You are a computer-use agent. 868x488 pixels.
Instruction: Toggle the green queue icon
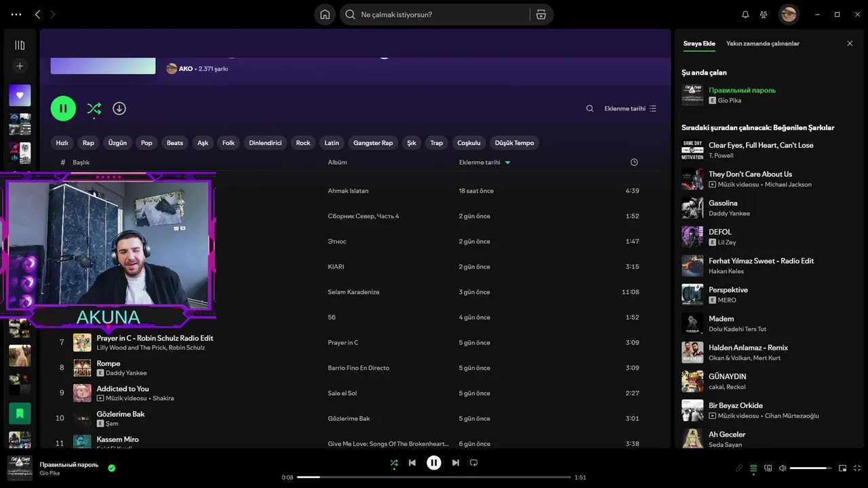(753, 468)
